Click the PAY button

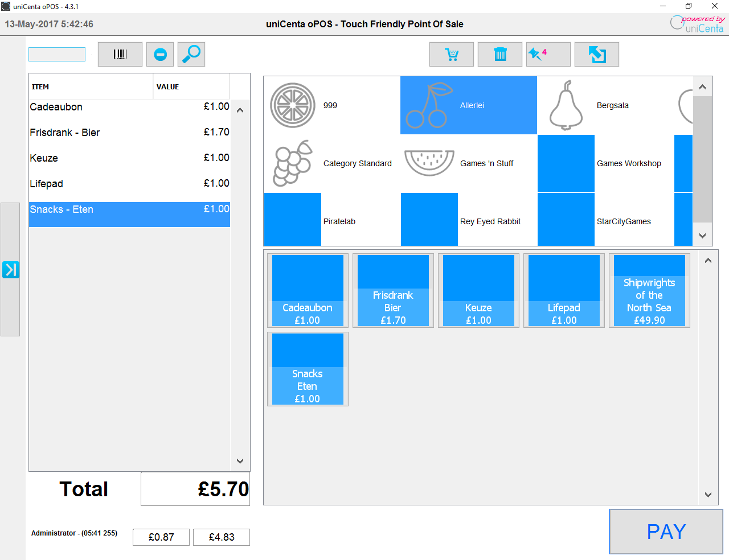[x=666, y=532]
